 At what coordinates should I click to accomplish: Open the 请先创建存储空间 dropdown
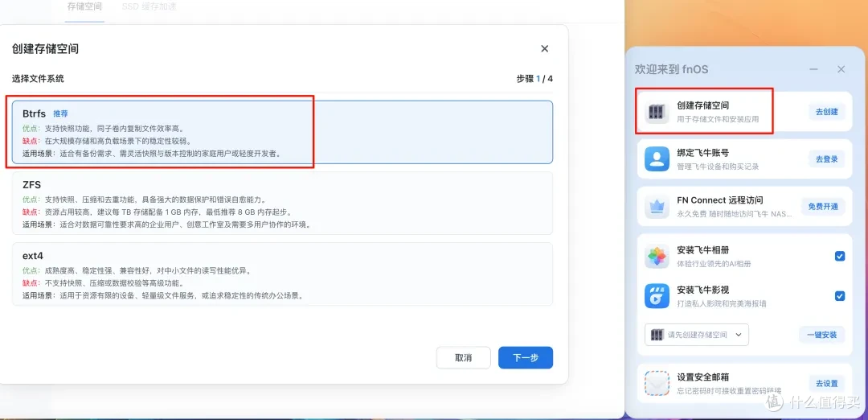click(x=697, y=335)
